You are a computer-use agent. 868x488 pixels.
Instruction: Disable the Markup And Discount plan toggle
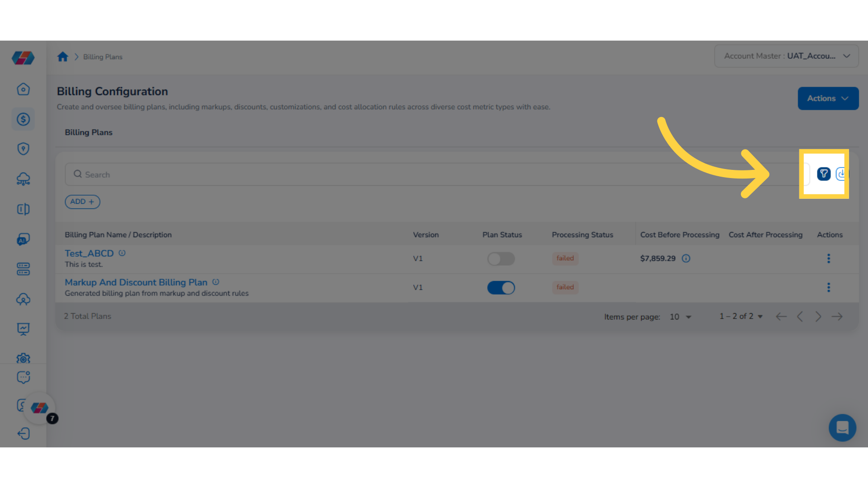point(501,288)
